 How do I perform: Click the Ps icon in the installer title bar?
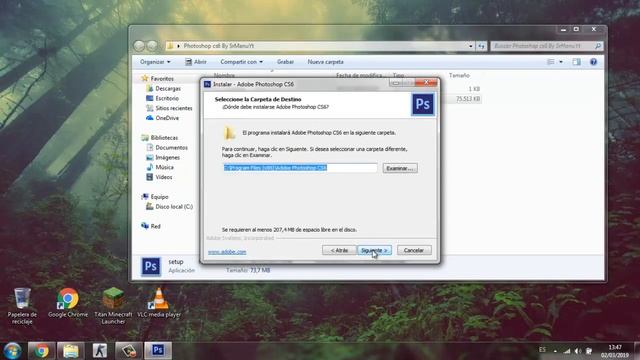tap(207, 84)
